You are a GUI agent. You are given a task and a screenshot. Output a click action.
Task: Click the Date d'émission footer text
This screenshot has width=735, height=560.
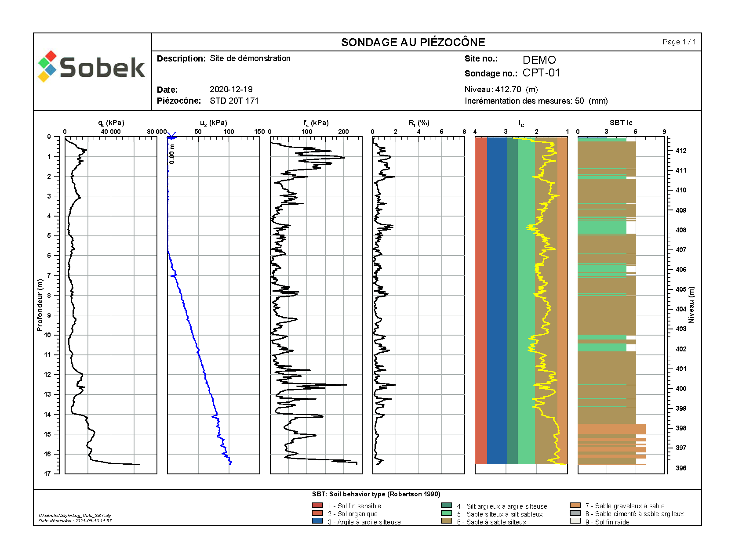click(75, 521)
